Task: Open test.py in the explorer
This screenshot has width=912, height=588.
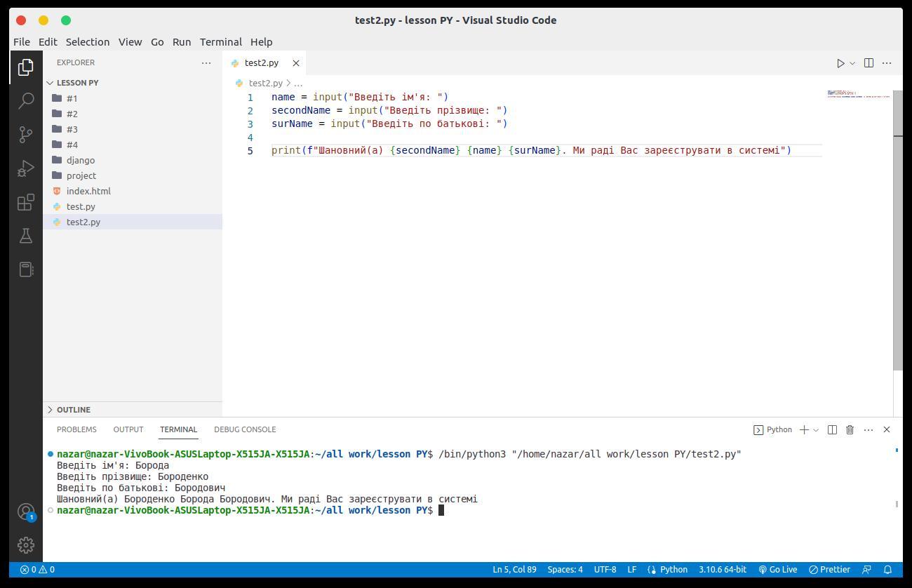Action: [x=81, y=206]
